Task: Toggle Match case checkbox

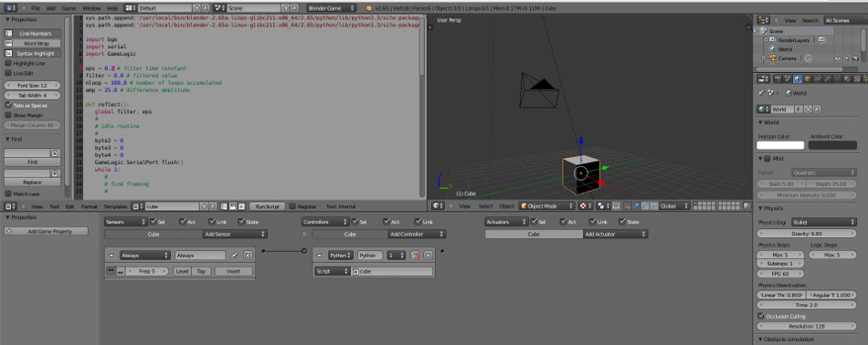Action: [x=8, y=193]
